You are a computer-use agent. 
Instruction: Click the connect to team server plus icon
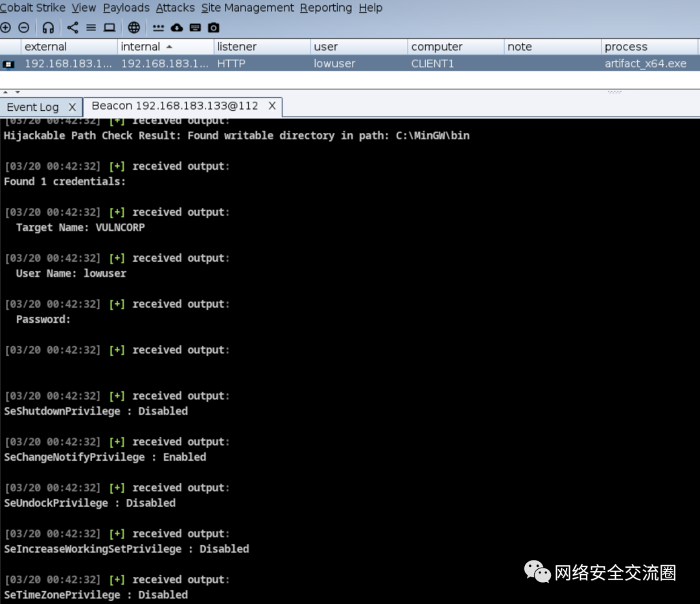pyautogui.click(x=5, y=28)
